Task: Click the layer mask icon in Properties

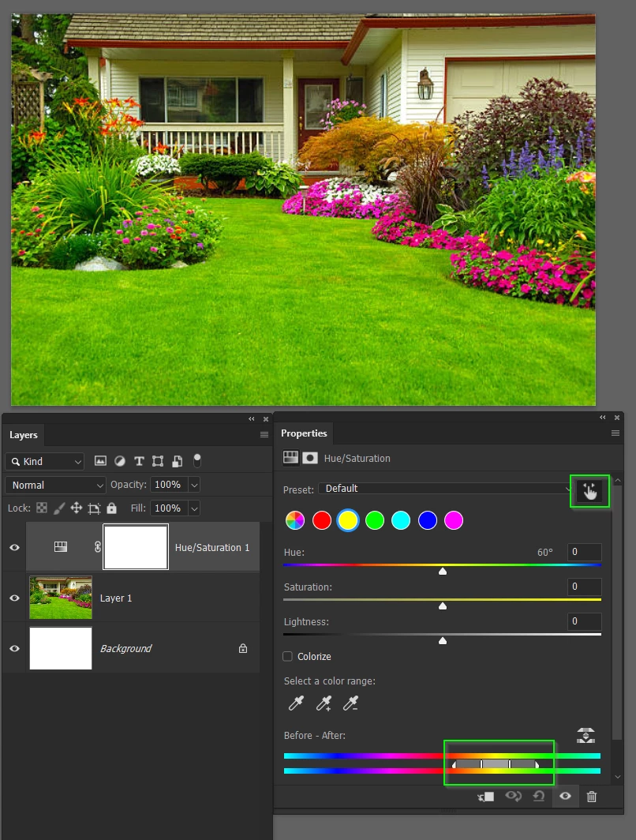Action: point(310,458)
